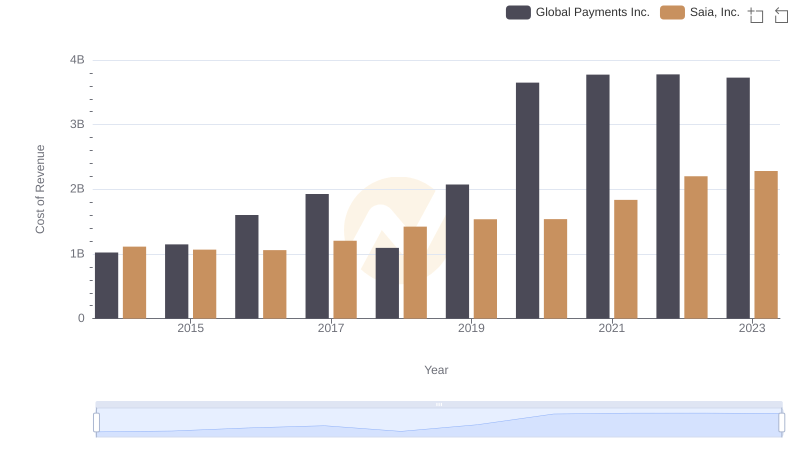Toggle Global Payments Inc. legend swatch
Screen dimensions: 800x461
click(518, 12)
